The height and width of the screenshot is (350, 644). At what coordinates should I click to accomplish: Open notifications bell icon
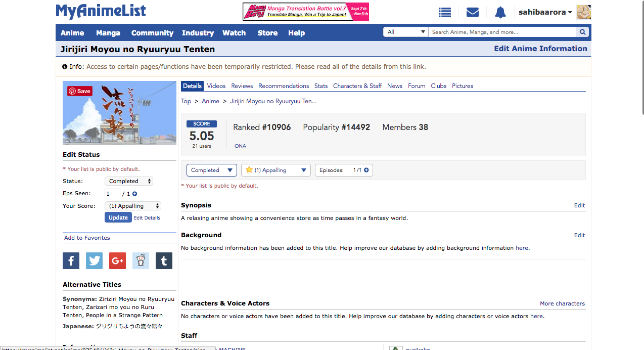500,12
